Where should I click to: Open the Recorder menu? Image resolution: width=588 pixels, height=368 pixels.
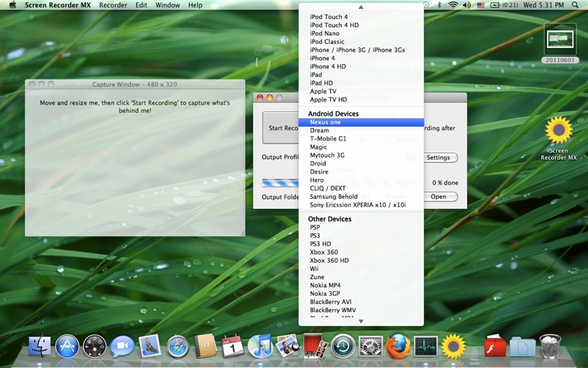coord(113,5)
